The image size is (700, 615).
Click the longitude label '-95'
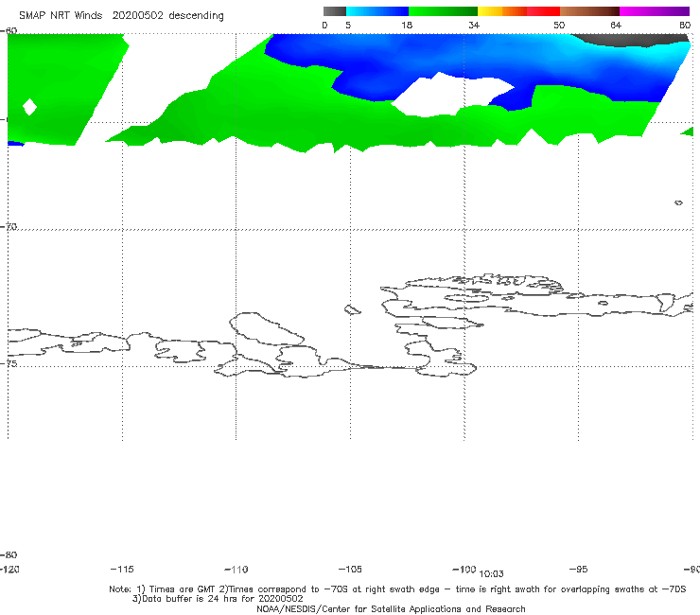point(579,569)
